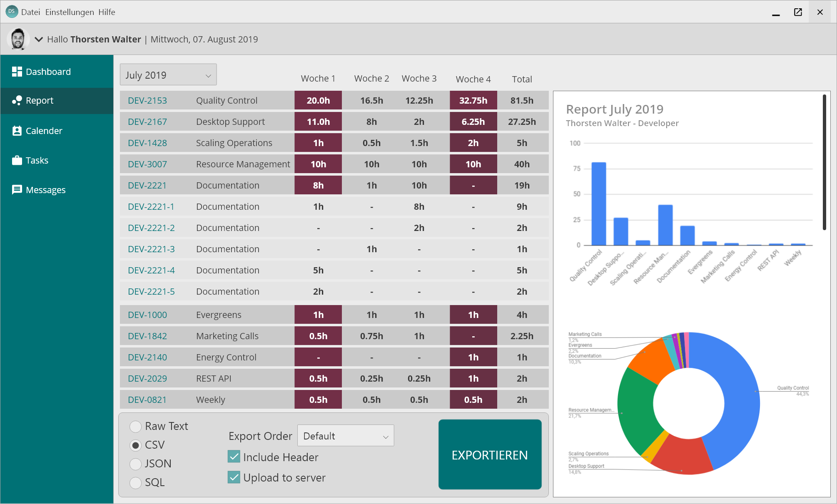Click the Report bubbles icon in sidebar
Image resolution: width=837 pixels, height=504 pixels.
[x=17, y=100]
